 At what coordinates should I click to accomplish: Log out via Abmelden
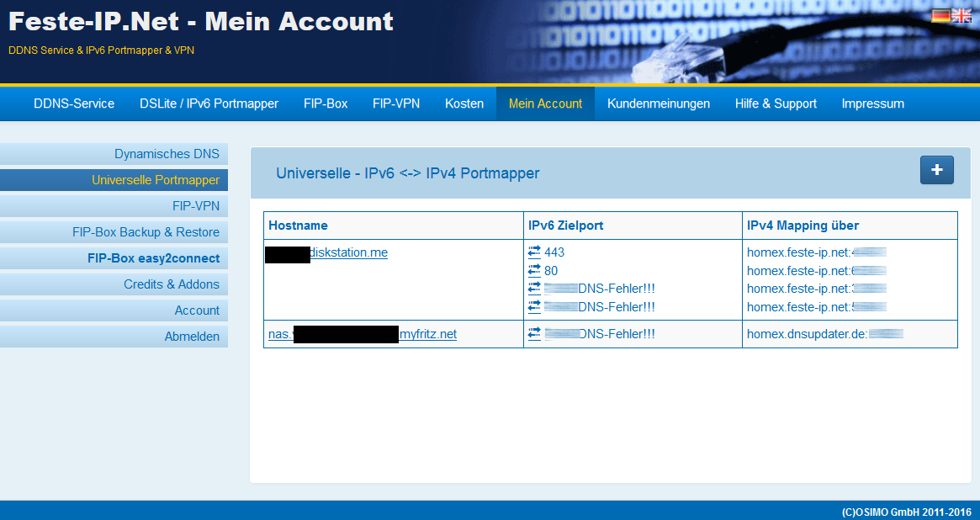114,337
